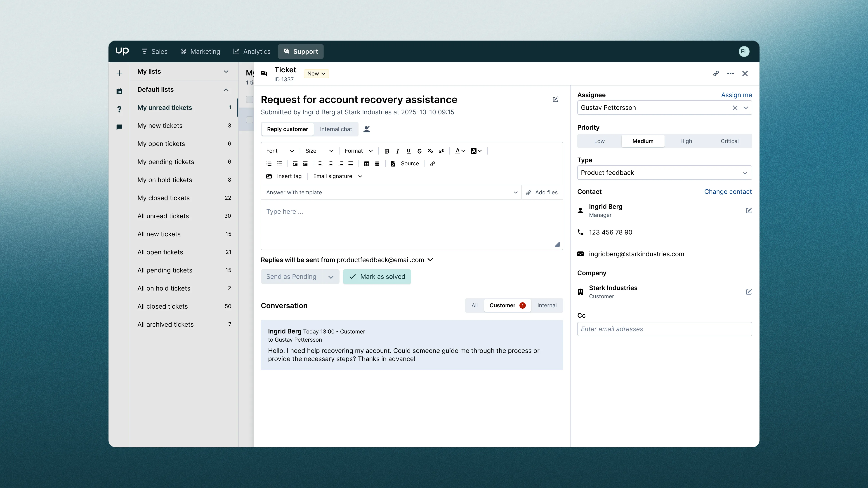Open Sales in top navigation
The width and height of the screenshot is (868, 488).
[x=154, y=52]
